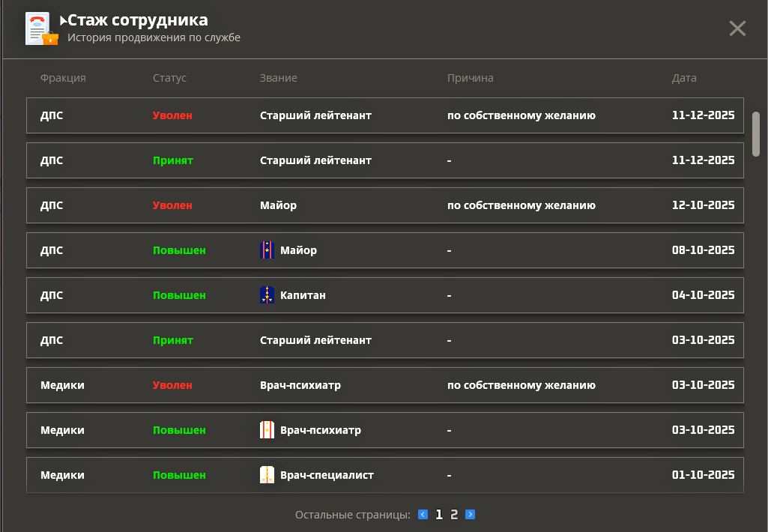Screen dimensions: 768x532
Task: Open page 1 of the history
Action: 439,515
